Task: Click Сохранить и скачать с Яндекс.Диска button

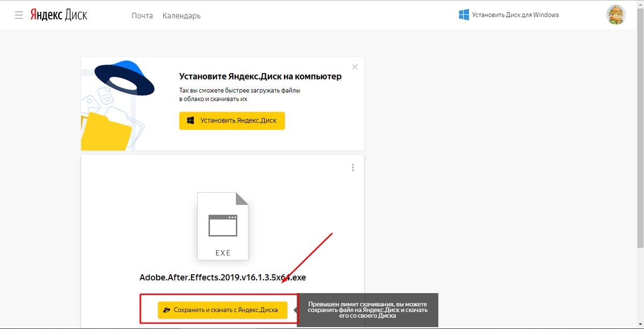Action: click(222, 310)
